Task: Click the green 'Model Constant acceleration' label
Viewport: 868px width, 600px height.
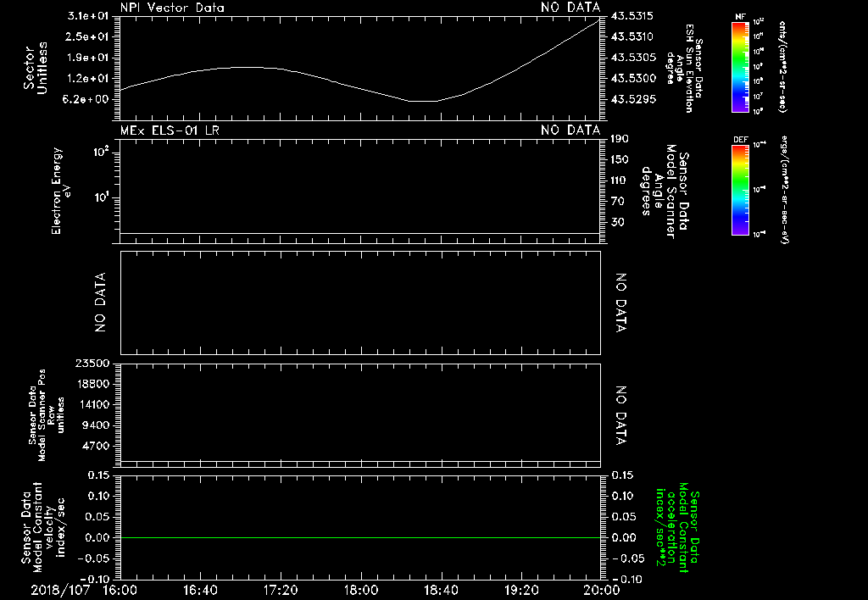Action: coord(676,527)
